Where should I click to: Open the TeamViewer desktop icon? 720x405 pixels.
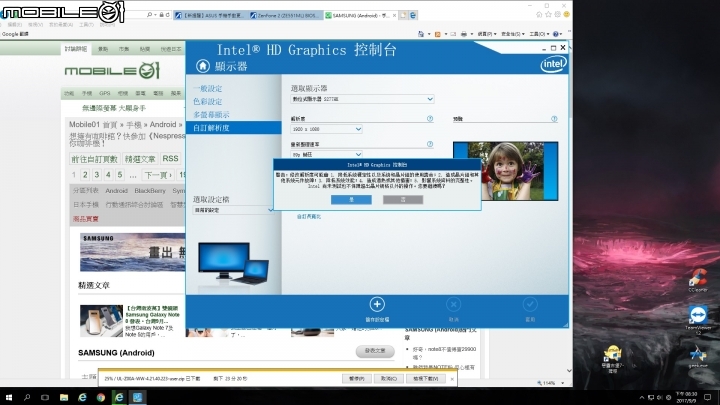(698, 319)
